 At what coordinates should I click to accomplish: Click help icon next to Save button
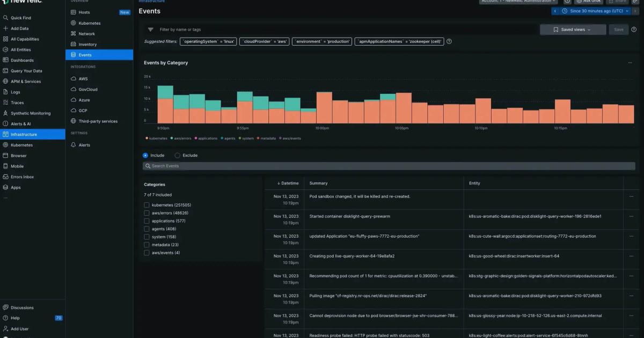click(635, 30)
